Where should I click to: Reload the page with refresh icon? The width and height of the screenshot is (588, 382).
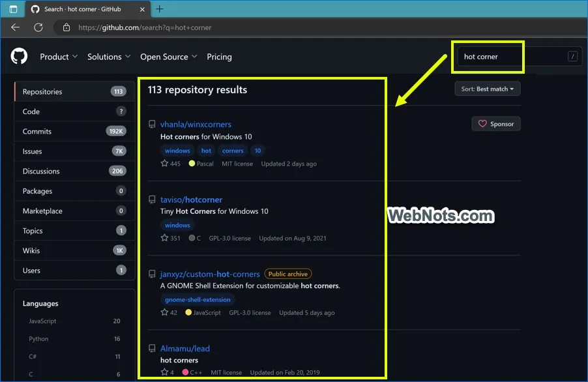(38, 27)
